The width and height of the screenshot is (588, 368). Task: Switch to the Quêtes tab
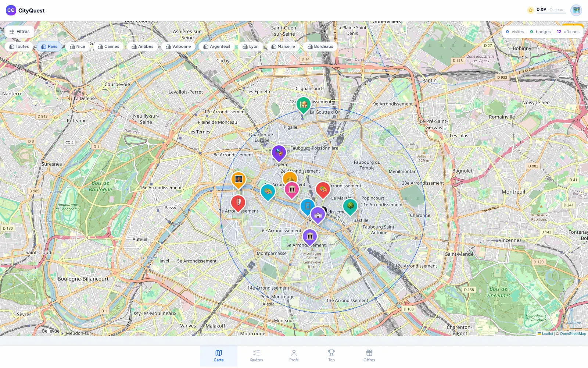coord(257,356)
